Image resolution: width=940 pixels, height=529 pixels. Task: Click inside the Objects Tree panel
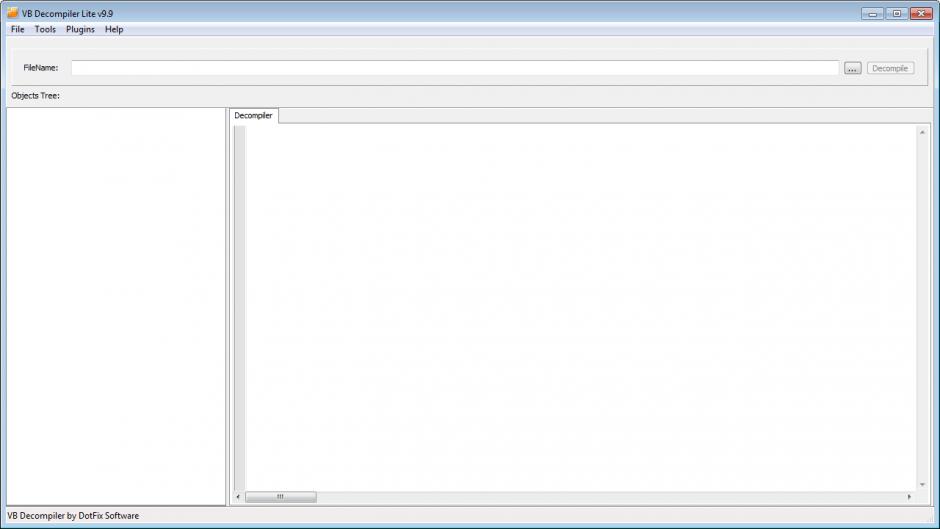(116, 306)
